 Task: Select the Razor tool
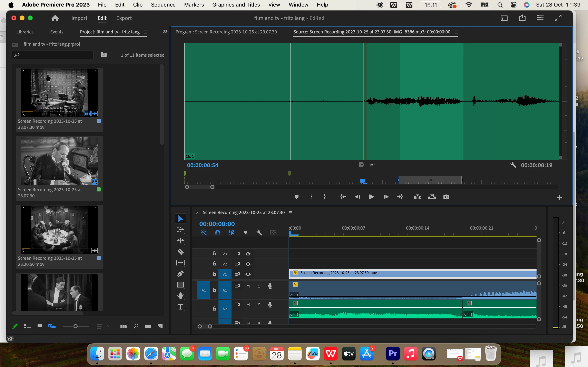(180, 252)
